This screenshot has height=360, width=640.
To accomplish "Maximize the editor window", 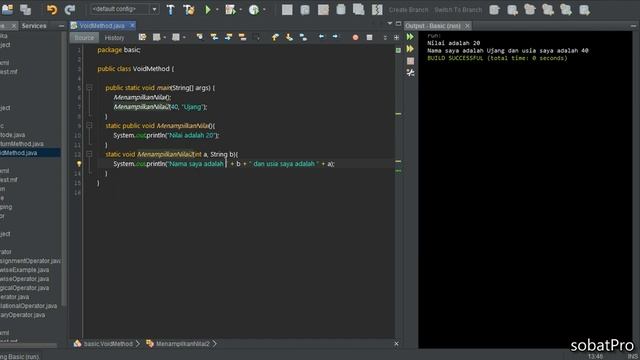I will pyautogui.click(x=398, y=24).
